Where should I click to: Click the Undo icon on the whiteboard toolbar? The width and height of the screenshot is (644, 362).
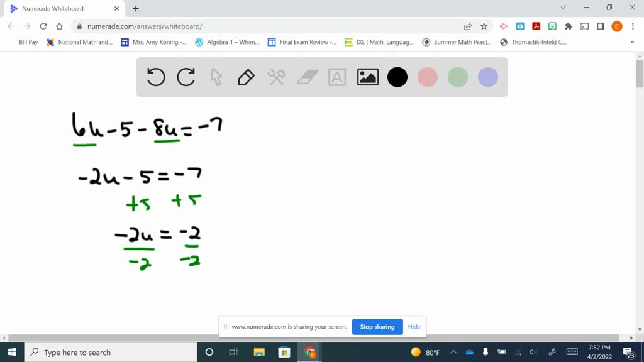tap(155, 77)
